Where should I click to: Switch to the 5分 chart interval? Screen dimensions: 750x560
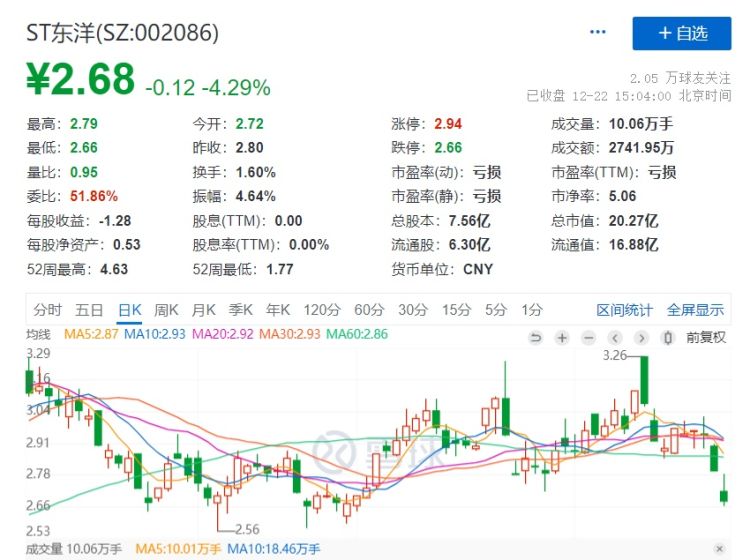tap(496, 310)
